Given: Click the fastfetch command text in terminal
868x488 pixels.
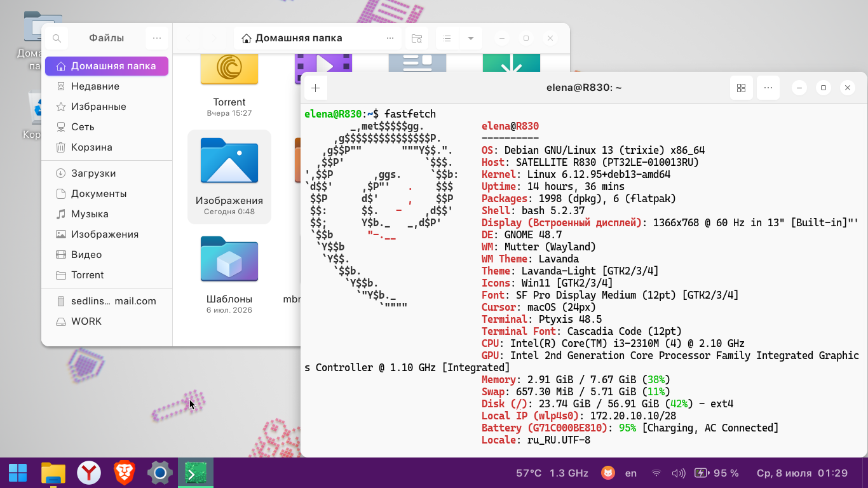Looking at the screenshot, I should [410, 114].
